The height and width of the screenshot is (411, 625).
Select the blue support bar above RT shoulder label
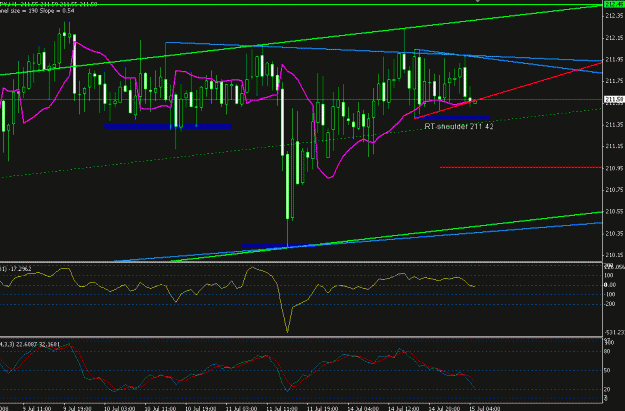(452, 118)
